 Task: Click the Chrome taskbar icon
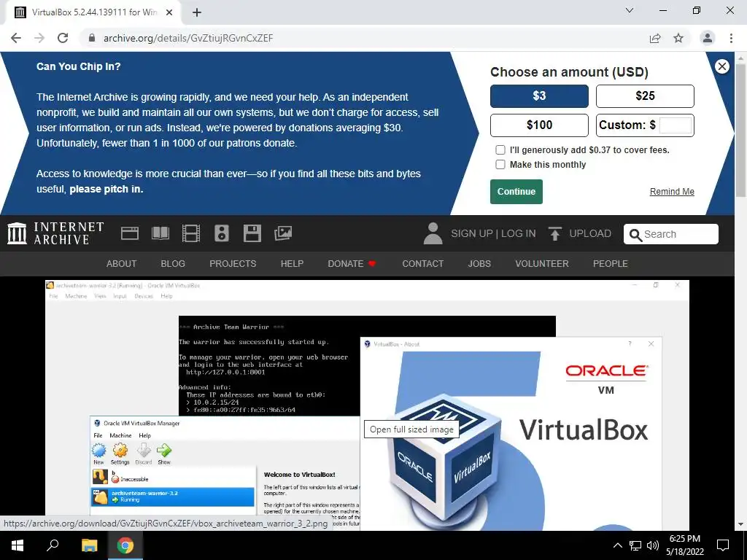click(125, 545)
